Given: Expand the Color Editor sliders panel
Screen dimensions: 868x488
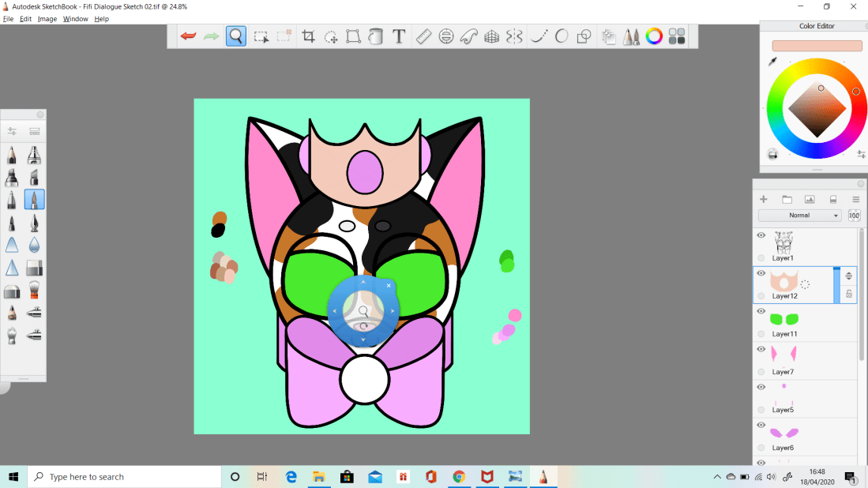Looking at the screenshot, I should coord(861,154).
